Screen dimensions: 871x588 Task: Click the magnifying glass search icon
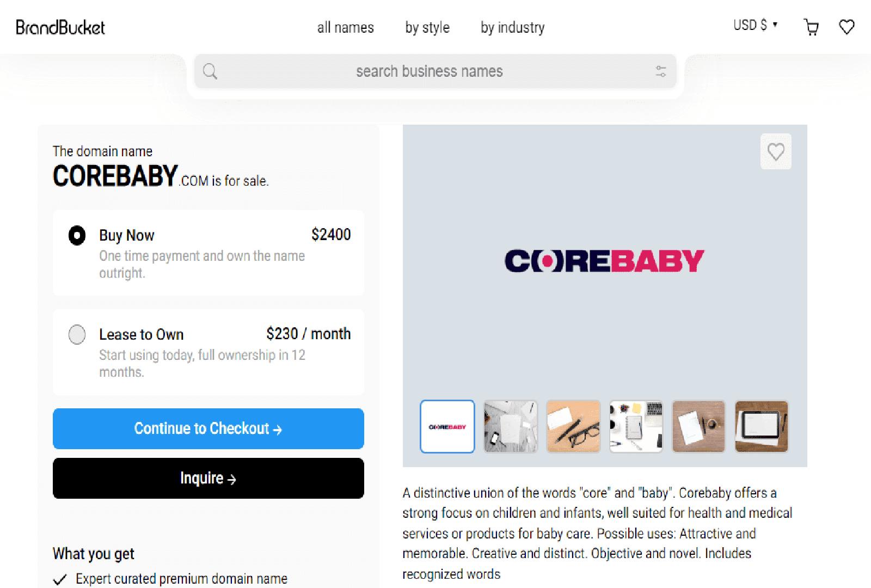point(211,71)
